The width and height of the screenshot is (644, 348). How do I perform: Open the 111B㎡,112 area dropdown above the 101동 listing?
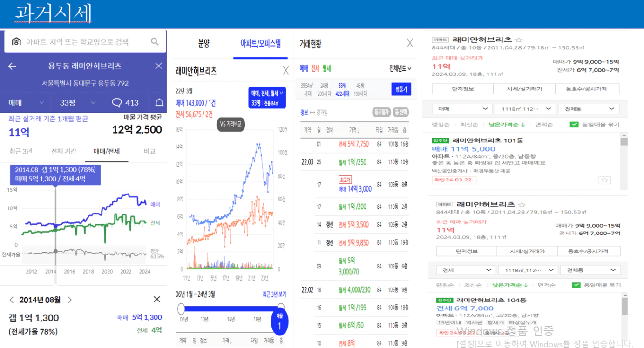coord(525,109)
